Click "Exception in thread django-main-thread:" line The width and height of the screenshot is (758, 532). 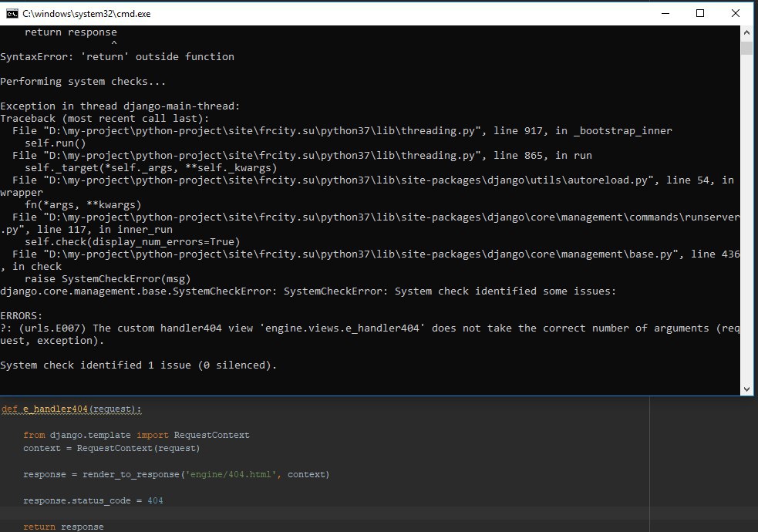click(x=120, y=106)
